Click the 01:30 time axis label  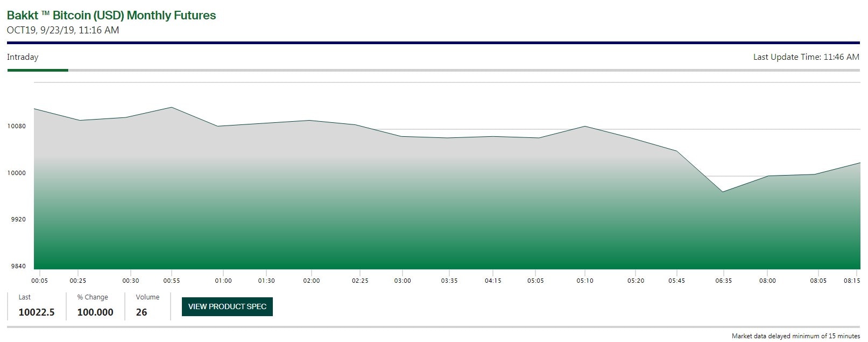coord(266,281)
